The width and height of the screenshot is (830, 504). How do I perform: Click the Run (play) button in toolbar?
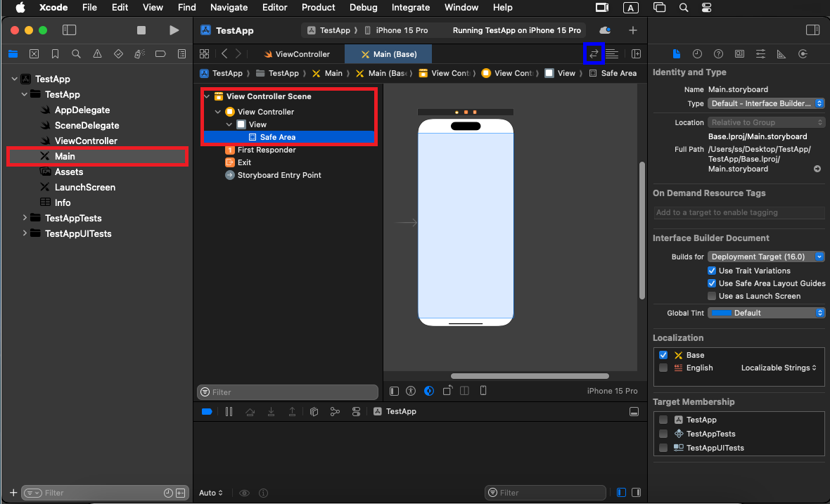(174, 30)
